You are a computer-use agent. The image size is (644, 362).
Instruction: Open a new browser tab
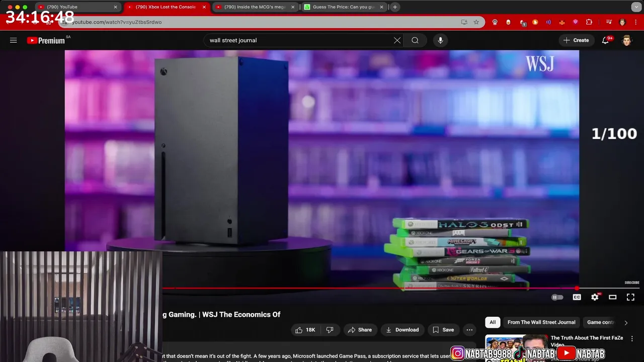(x=395, y=7)
